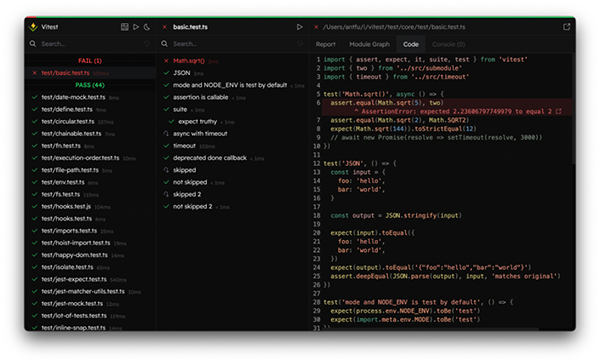Select the 'not skipped 2' test entry

pos(232,207)
